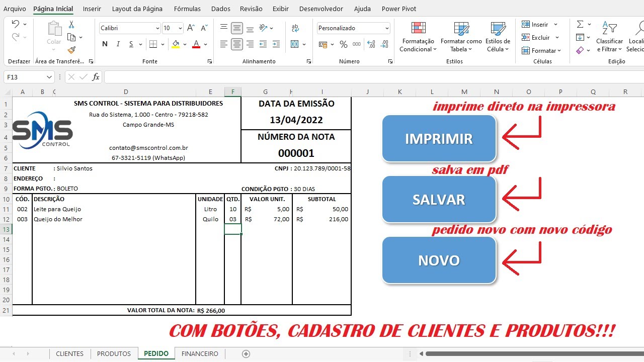The image size is (644, 362).
Task: Apply Percent Style with the % icon
Action: point(344,44)
